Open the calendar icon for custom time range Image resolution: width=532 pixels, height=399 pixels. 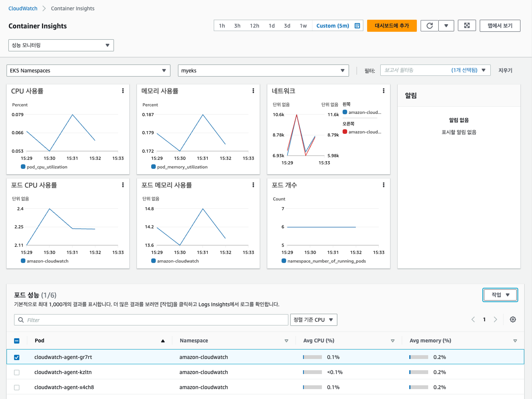click(357, 26)
